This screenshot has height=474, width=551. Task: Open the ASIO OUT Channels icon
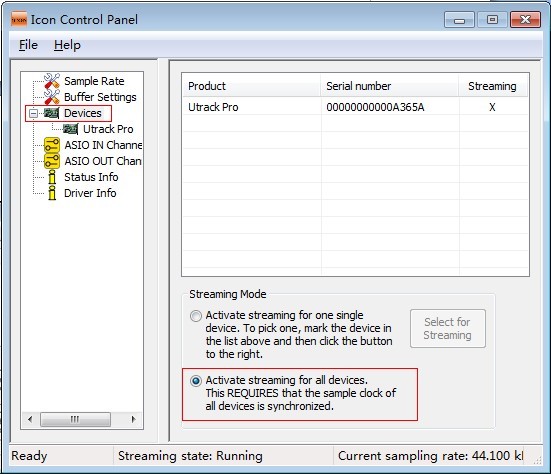tap(52, 161)
